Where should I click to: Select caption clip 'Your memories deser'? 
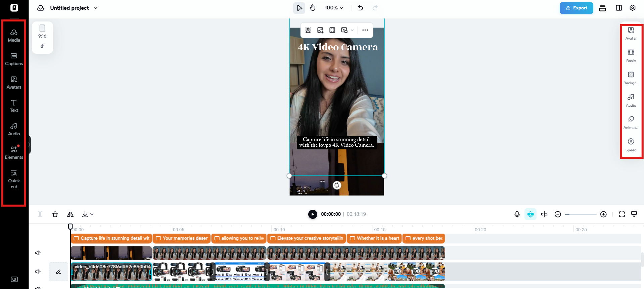182,238
